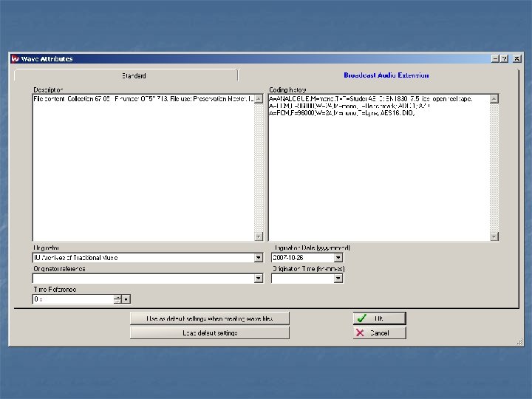The height and width of the screenshot is (399, 532).
Task: Close the Wave Attributes dialog
Action: point(516,58)
